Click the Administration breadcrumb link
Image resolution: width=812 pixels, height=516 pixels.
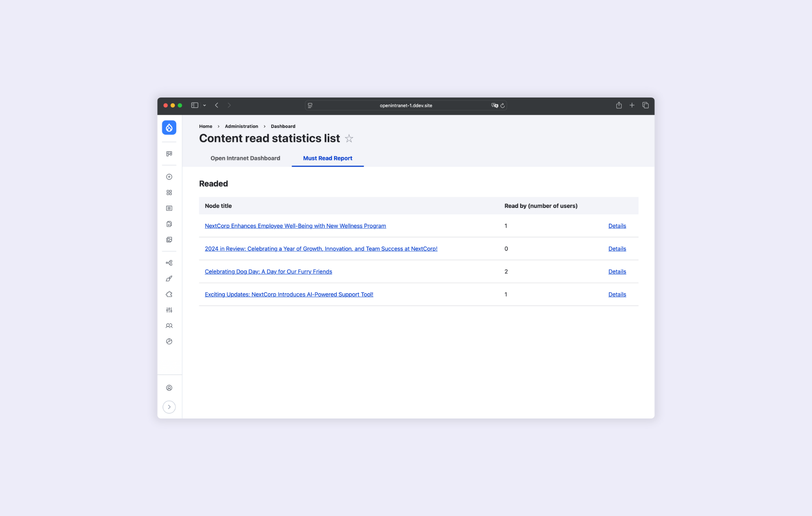point(241,126)
